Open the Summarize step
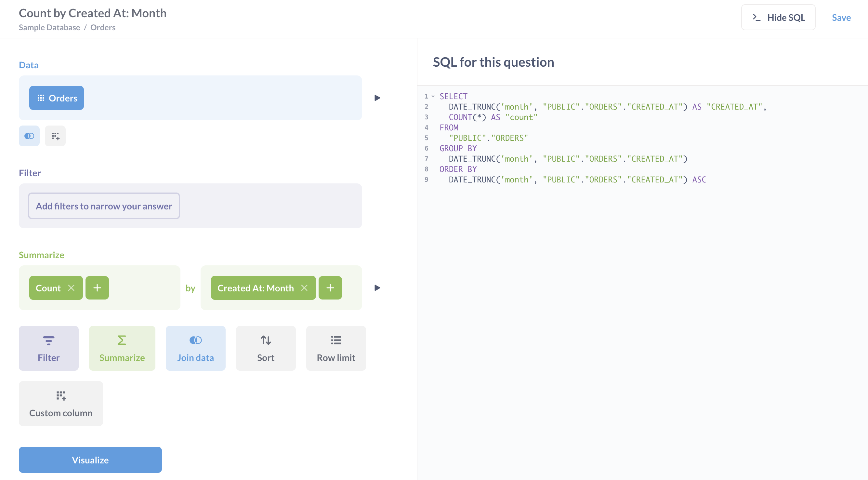Image resolution: width=868 pixels, height=480 pixels. 122,348
